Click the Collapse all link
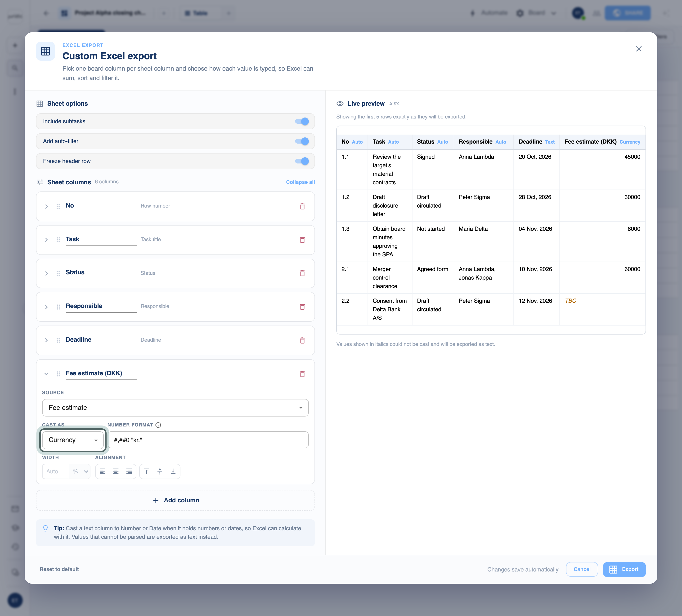The image size is (682, 616). coord(301,182)
